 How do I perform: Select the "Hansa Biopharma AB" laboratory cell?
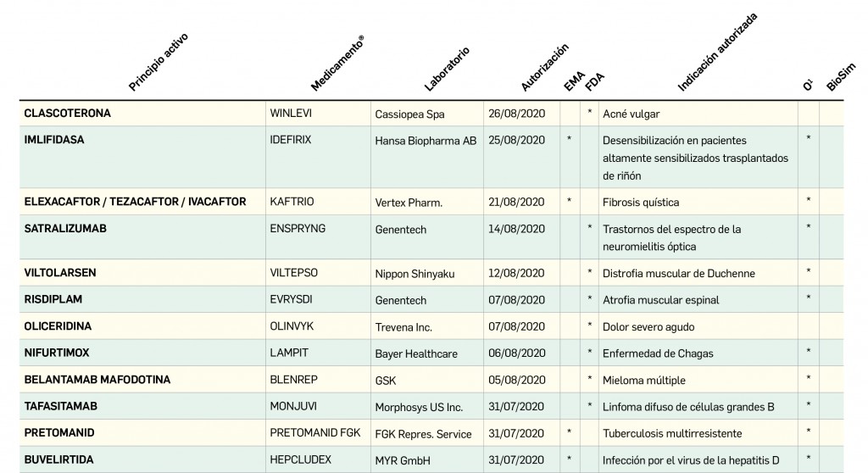click(426, 141)
